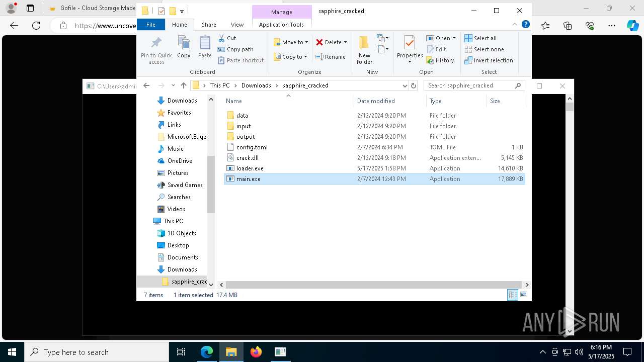This screenshot has height=362, width=644.
Task: Click Edit in Open group
Action: (436, 49)
